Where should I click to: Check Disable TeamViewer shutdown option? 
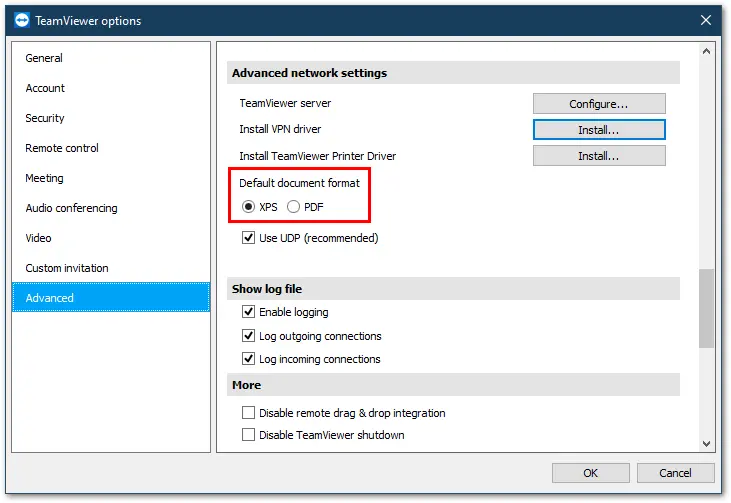(x=248, y=434)
